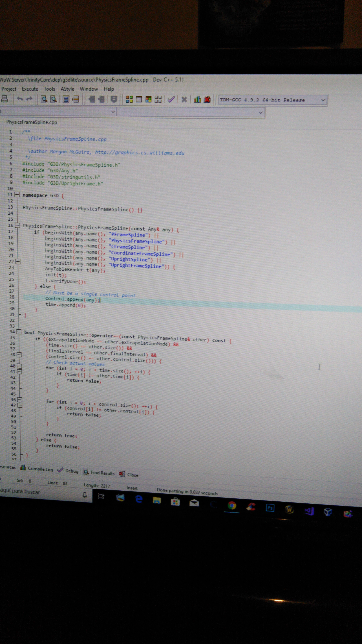Open the TDM-GCC 4.9.2 compiler dropdown
Image resolution: width=362 pixels, height=644 pixels.
323,100
